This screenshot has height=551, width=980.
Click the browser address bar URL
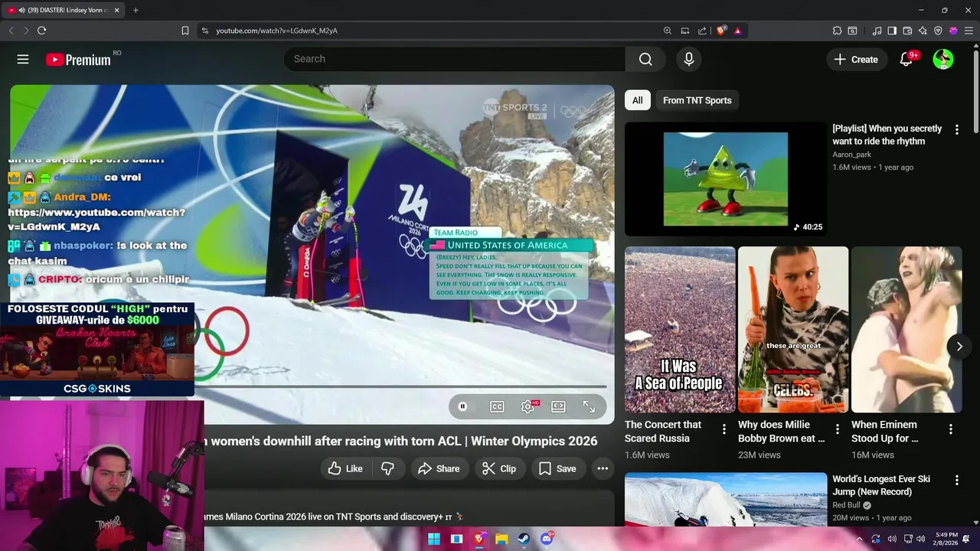(x=276, y=31)
